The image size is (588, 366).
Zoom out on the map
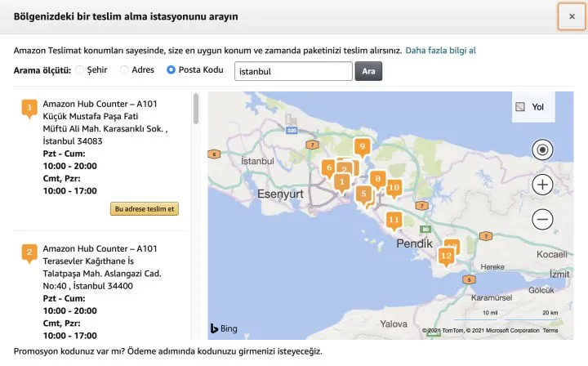[x=542, y=220]
